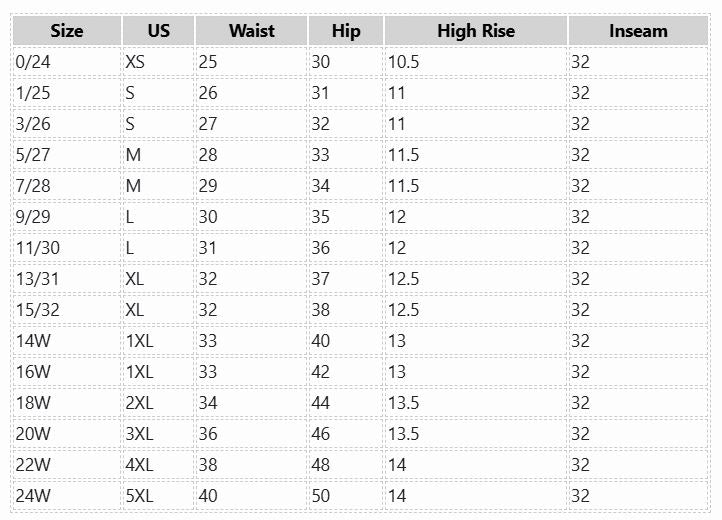Image resolution: width=722 pixels, height=520 pixels.
Task: Click the Size column header
Action: pos(67,31)
